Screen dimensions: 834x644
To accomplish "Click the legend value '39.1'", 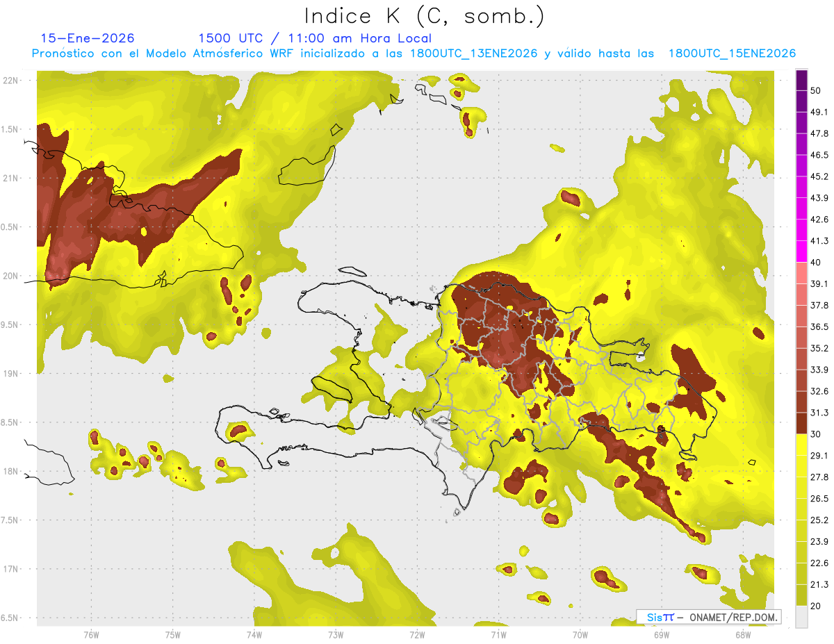I will tap(819, 283).
